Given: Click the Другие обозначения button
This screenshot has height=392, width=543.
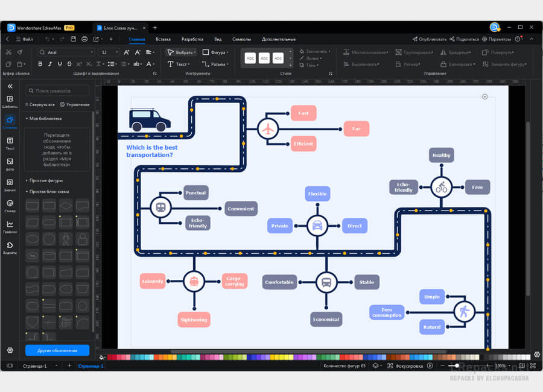Looking at the screenshot, I should (x=57, y=350).
